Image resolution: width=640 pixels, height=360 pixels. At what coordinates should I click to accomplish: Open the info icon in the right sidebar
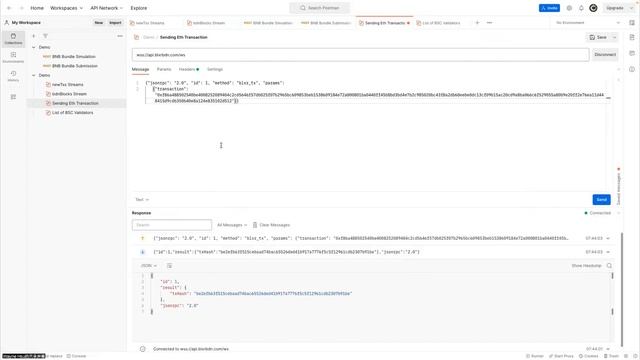pos(632,69)
